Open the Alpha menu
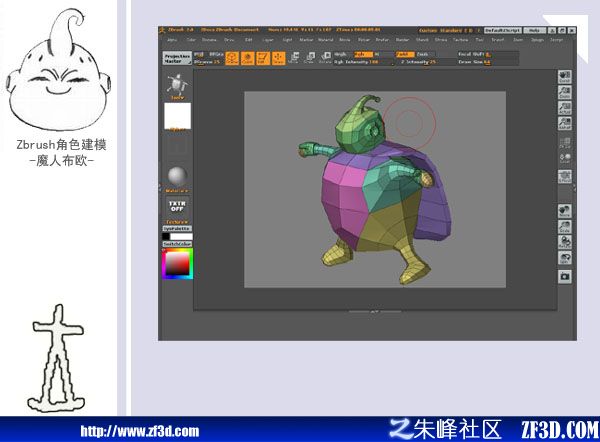The width and height of the screenshot is (600, 442). 172,40
